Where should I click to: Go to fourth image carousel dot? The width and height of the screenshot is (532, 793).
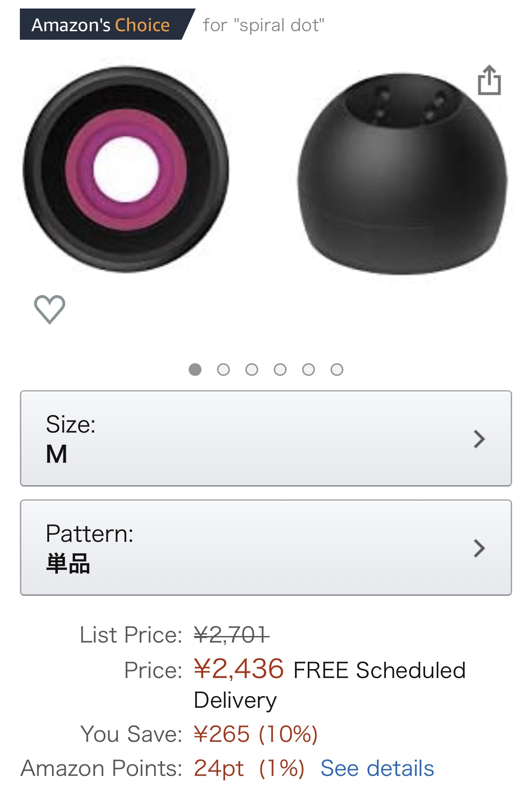coord(280,369)
